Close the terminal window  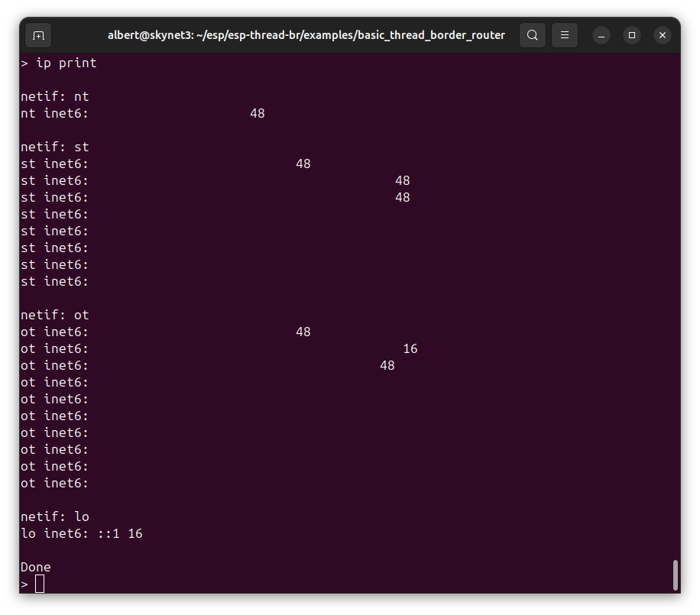click(663, 35)
